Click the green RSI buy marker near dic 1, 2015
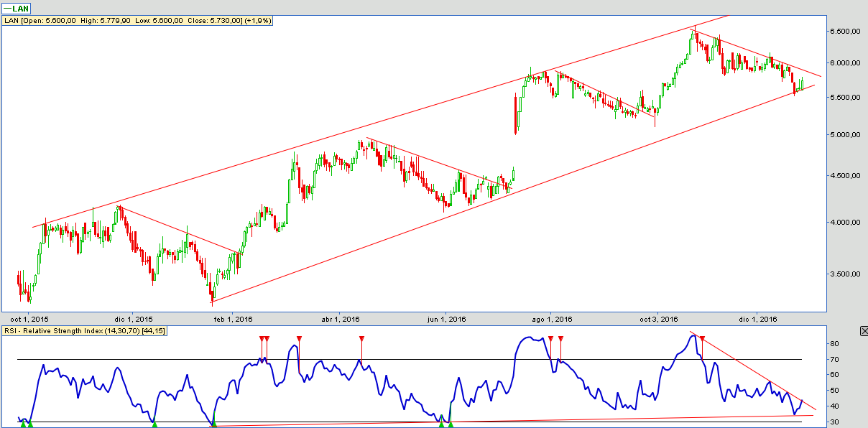 coord(154,425)
